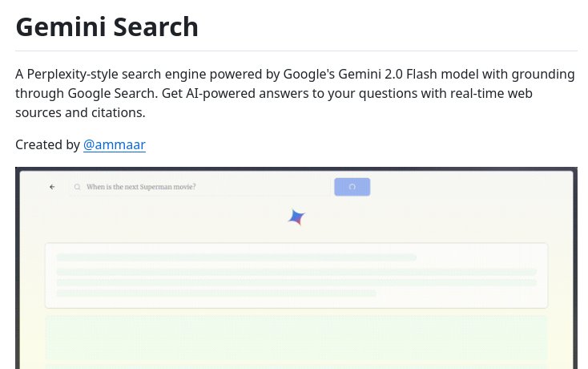Screen dimensions: 588x369
Task: Open the @ammaar profile link
Action: pos(115,144)
